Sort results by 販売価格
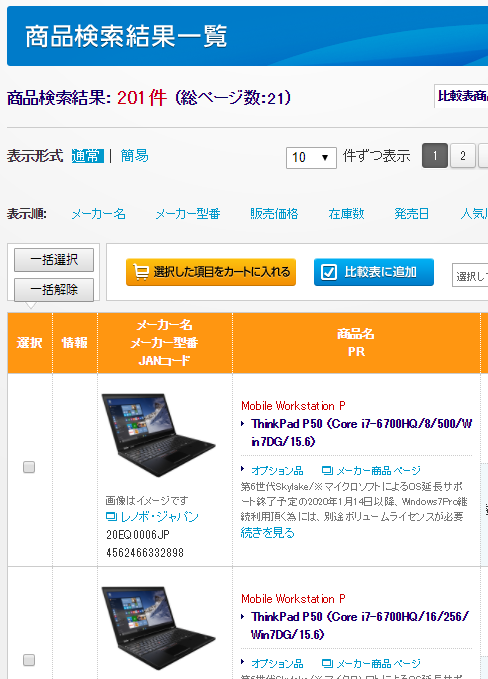Image resolution: width=488 pixels, height=679 pixels. (274, 213)
